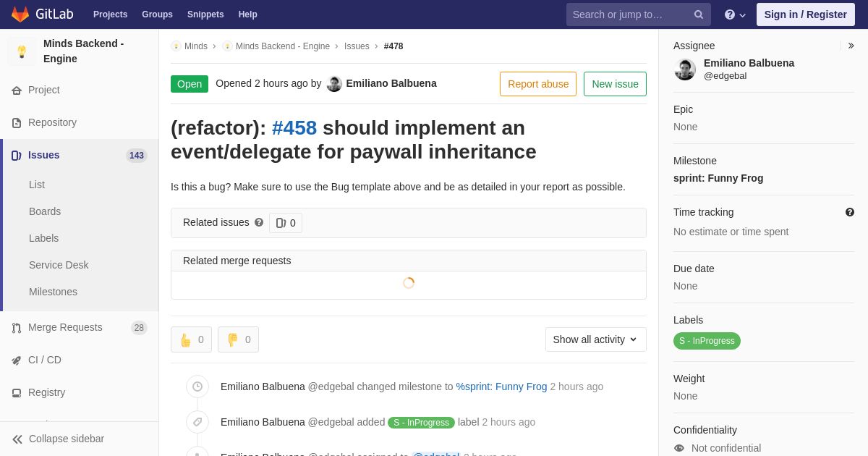This screenshot has height=456, width=868.
Task: Open Help in the top navigation
Action: tap(248, 14)
